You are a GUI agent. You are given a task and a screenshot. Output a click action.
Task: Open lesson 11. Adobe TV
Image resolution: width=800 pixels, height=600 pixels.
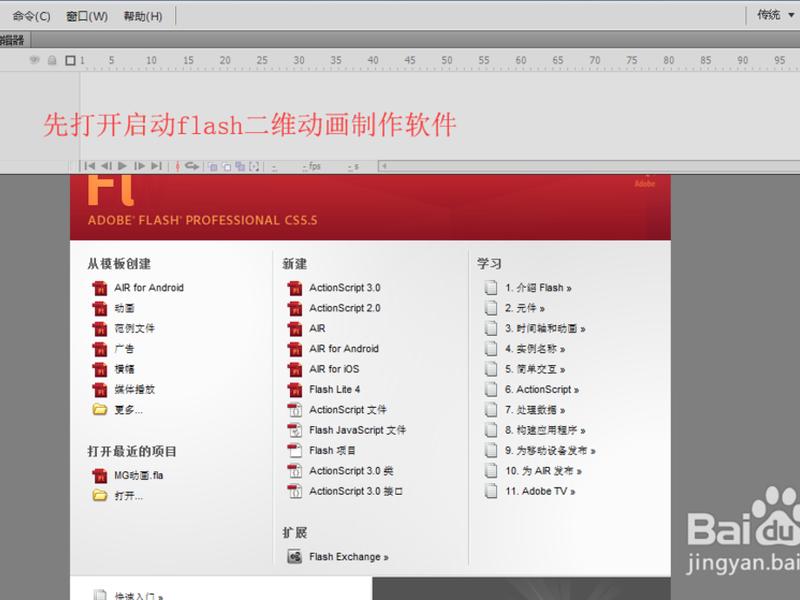pyautogui.click(x=540, y=491)
